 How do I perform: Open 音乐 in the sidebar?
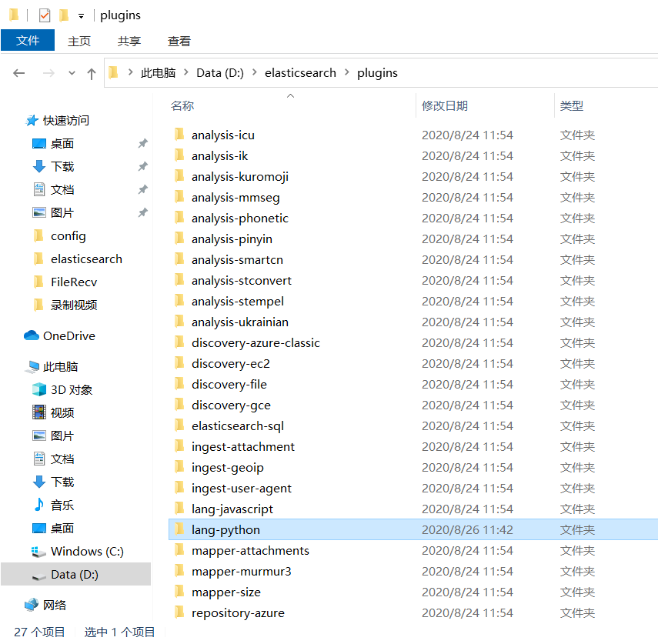(62, 506)
